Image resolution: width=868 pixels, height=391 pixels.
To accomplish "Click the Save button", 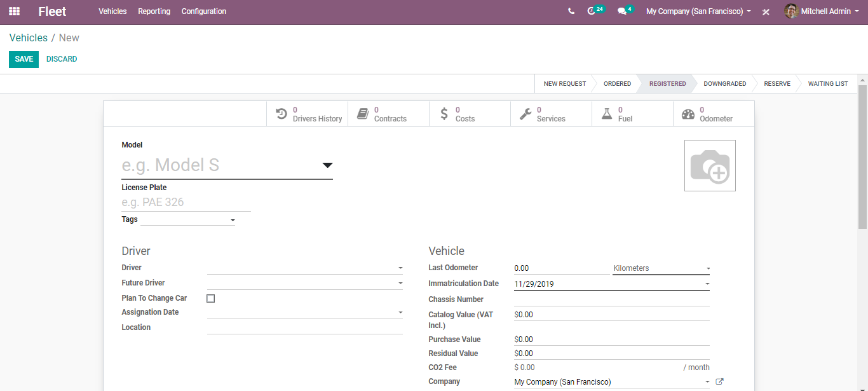I will tap(24, 59).
